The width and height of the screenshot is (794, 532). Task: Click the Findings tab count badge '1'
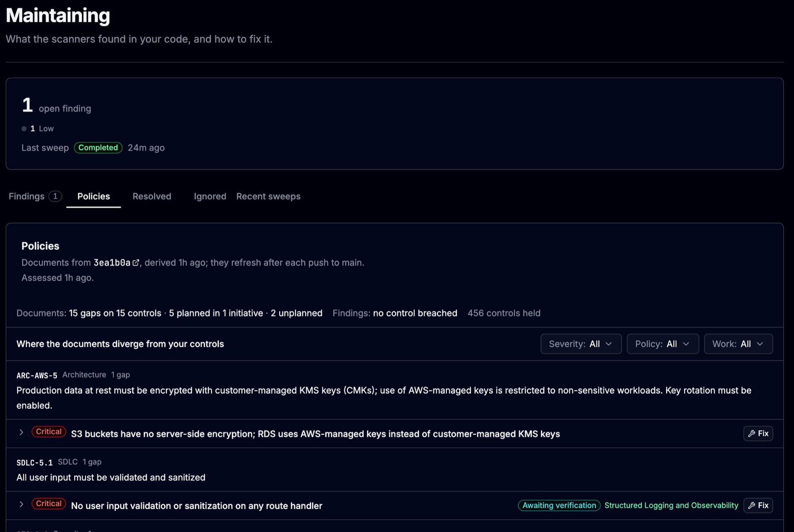pyautogui.click(x=55, y=196)
